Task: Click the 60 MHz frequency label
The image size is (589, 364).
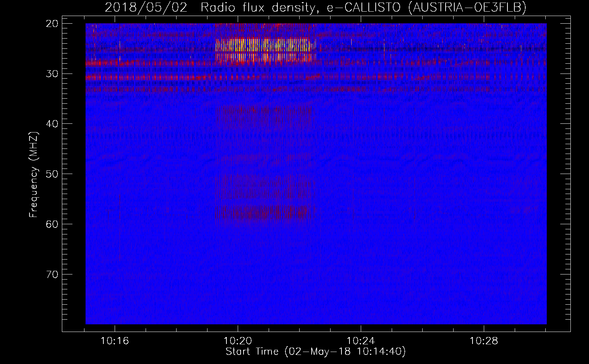Action: (x=52, y=224)
